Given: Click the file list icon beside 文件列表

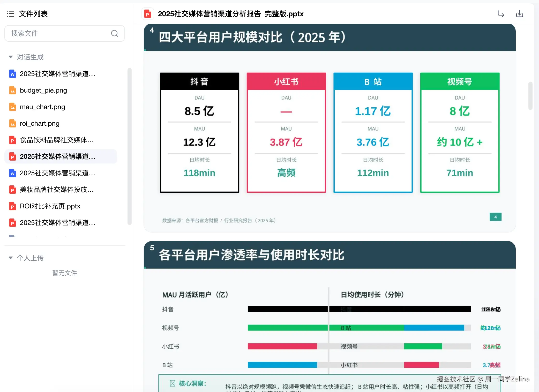Looking at the screenshot, I should click(11, 14).
